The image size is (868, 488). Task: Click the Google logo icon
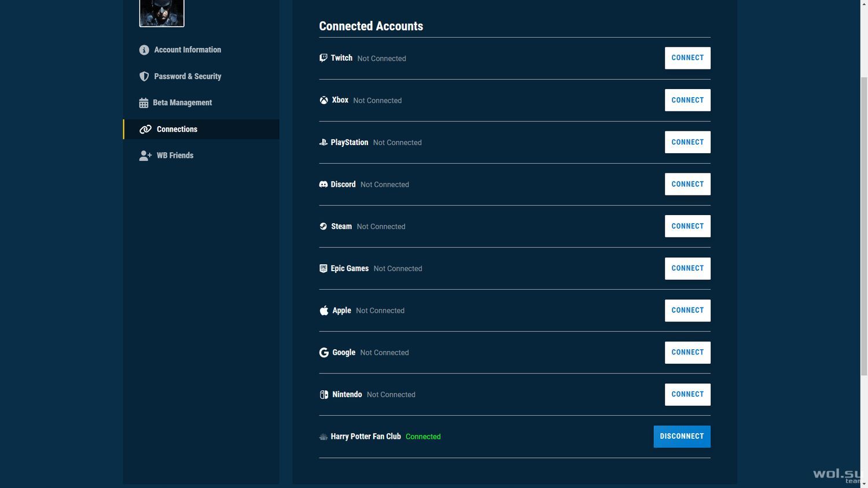click(324, 353)
